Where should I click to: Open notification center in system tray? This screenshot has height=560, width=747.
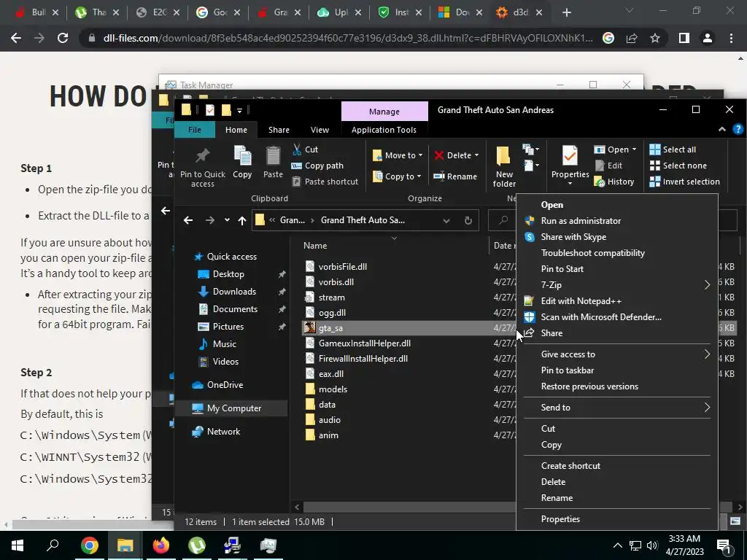tap(724, 546)
